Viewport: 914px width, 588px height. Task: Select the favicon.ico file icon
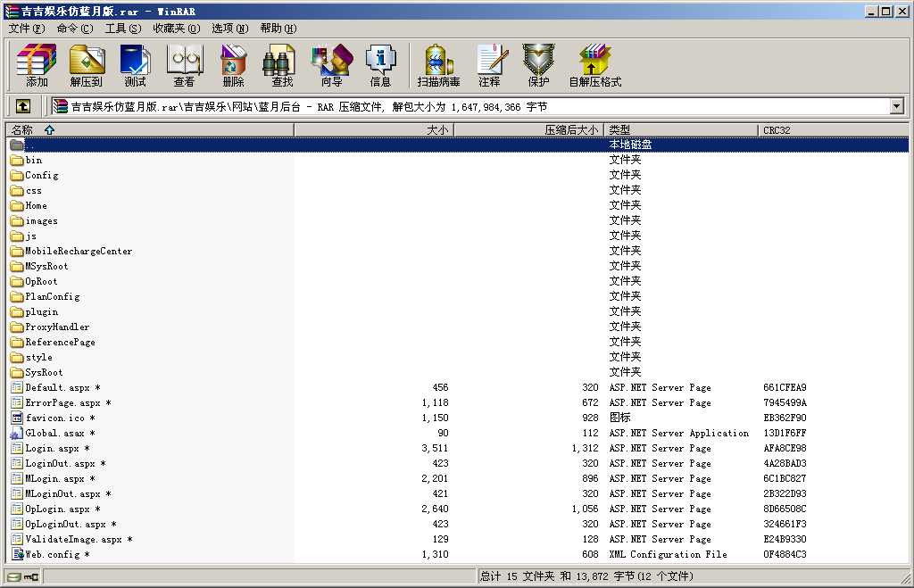[x=16, y=418]
